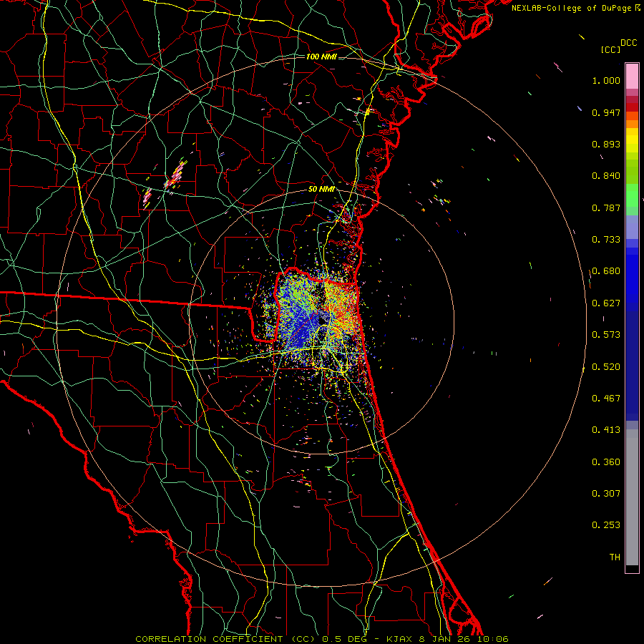The image size is (644, 644).
Task: Click the 100 NMI range ring label
Action: tap(321, 57)
